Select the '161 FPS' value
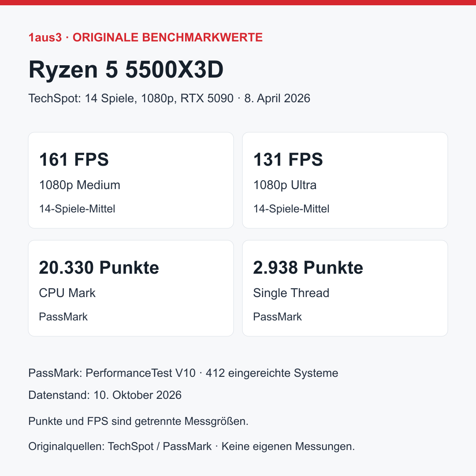This screenshot has height=476, width=476. tap(74, 160)
